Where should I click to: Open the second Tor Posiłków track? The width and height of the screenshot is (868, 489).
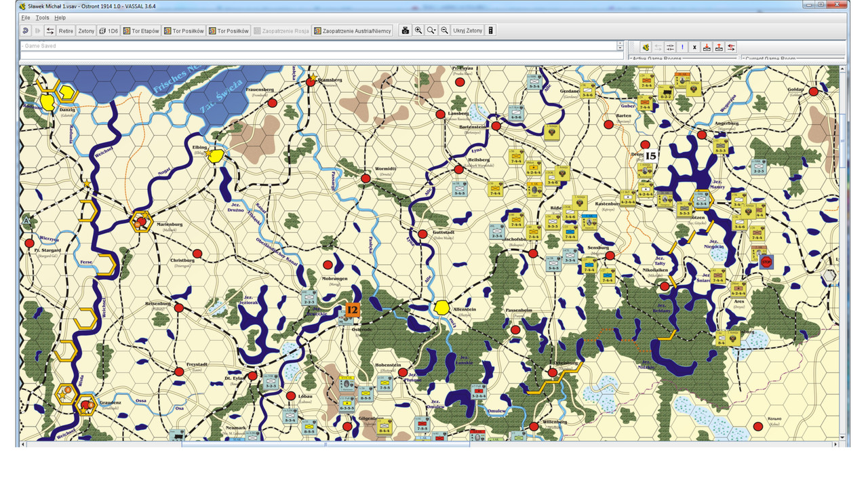229,31
